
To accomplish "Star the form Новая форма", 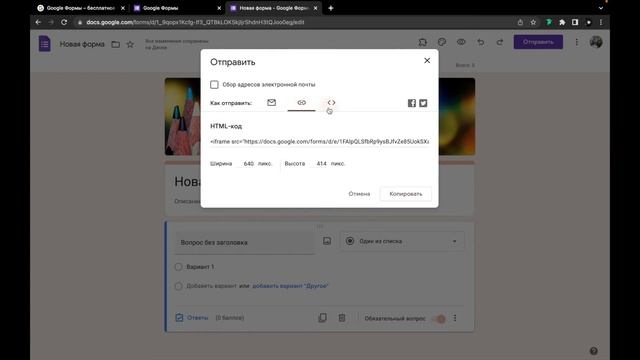I will click(x=130, y=44).
